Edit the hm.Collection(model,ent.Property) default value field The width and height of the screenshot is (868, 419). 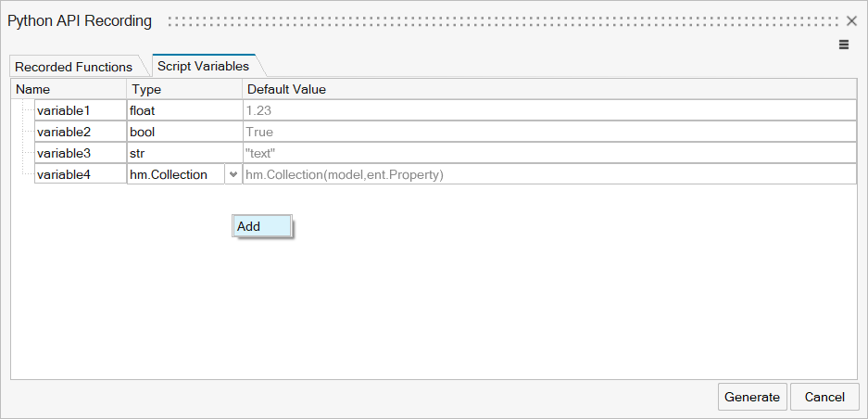pyautogui.click(x=549, y=174)
